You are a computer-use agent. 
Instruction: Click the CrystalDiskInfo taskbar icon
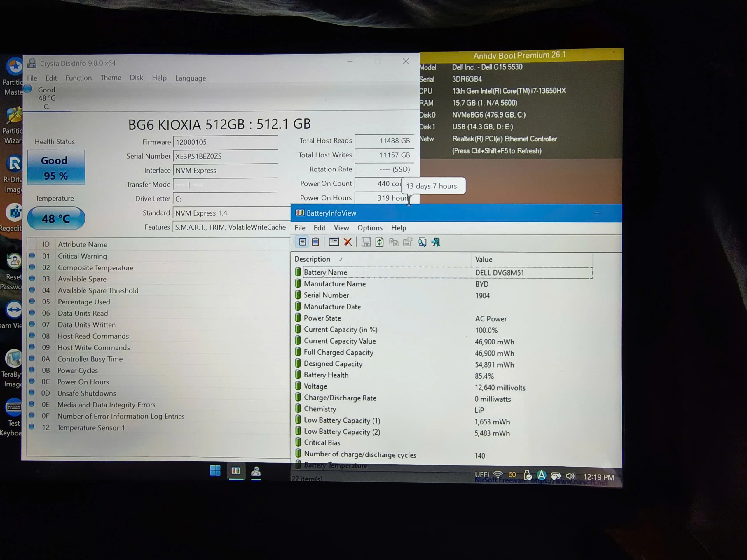[256, 471]
